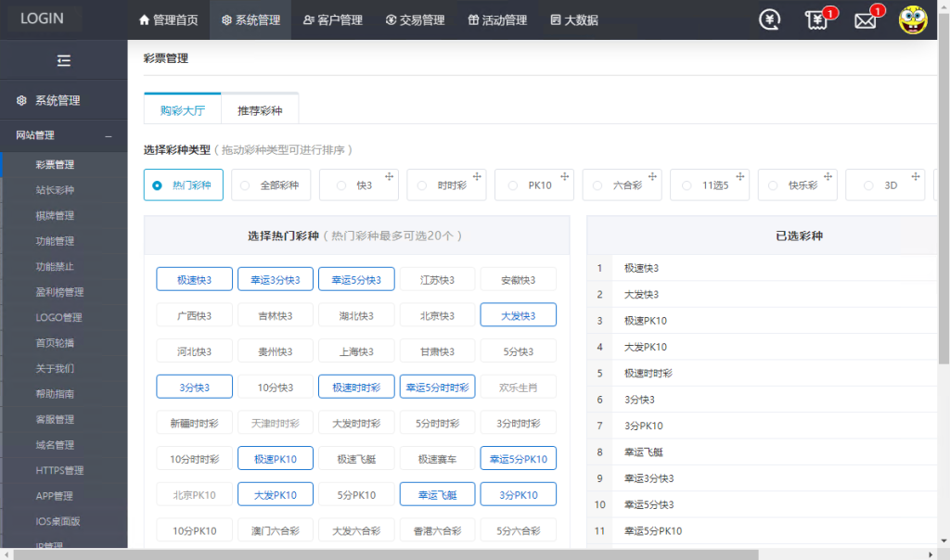Open the wallet balance icon
This screenshot has height=560, width=950.
tap(769, 19)
